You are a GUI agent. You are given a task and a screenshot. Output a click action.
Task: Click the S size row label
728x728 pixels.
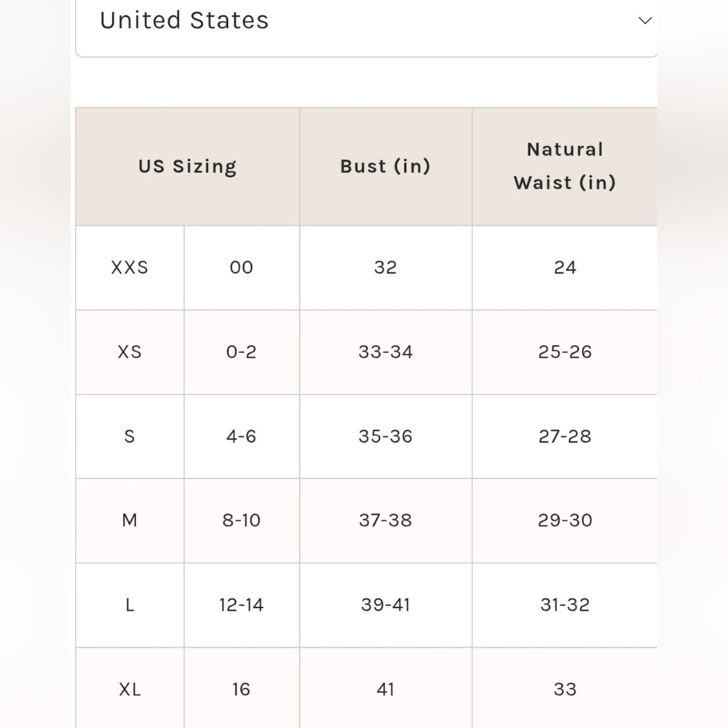pyautogui.click(x=130, y=436)
